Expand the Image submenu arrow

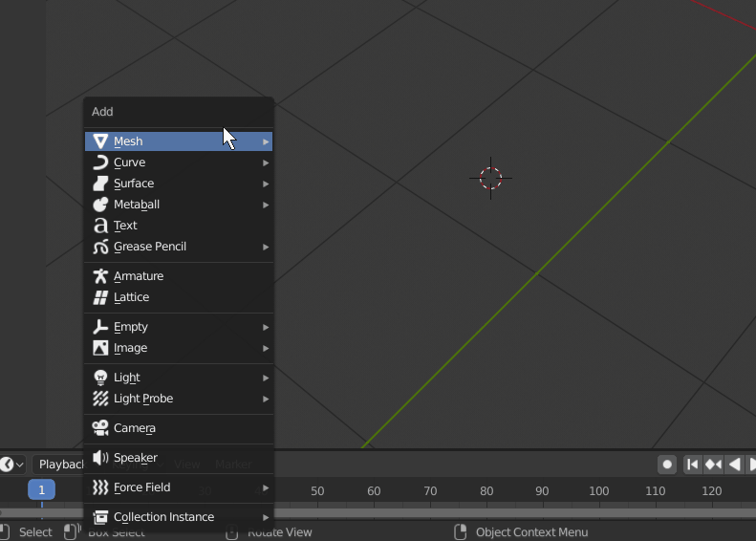point(266,349)
